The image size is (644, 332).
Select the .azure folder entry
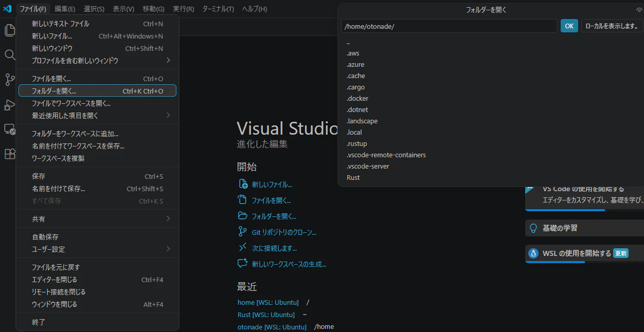click(491, 65)
